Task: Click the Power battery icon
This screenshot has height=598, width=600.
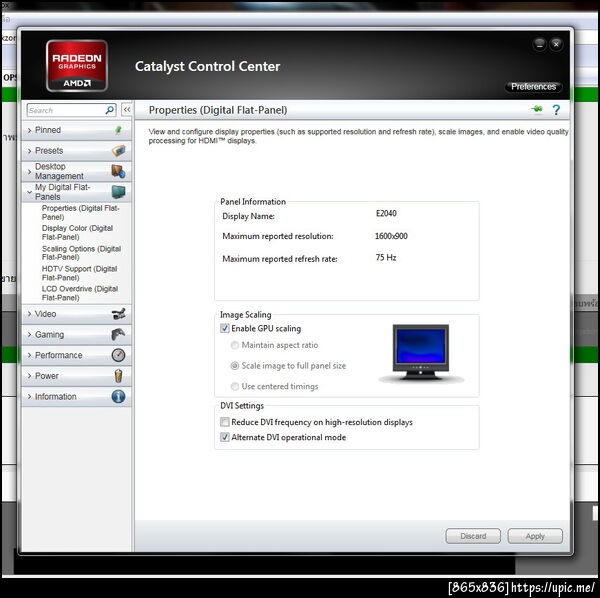Action: (x=119, y=376)
